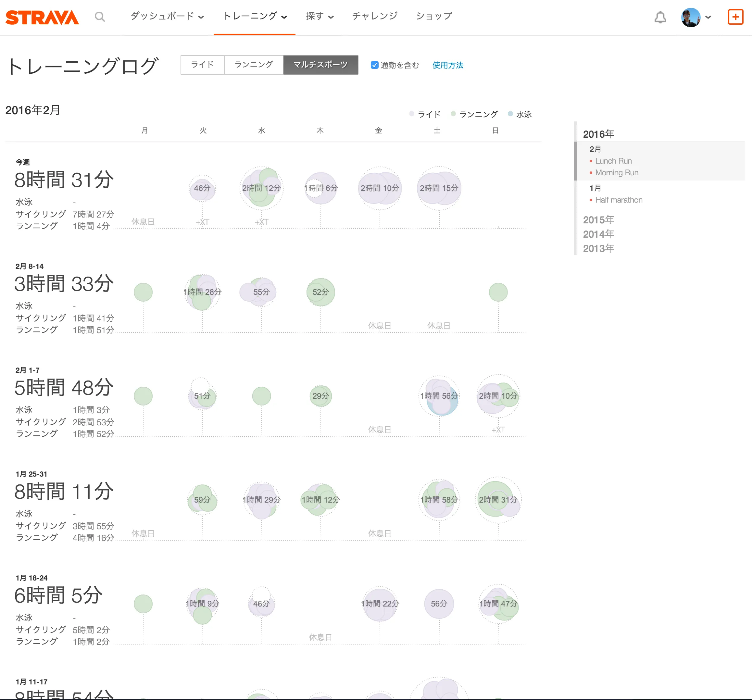Select 2015年 in the year sidebar
Screen dimensions: 752x700
(x=598, y=220)
